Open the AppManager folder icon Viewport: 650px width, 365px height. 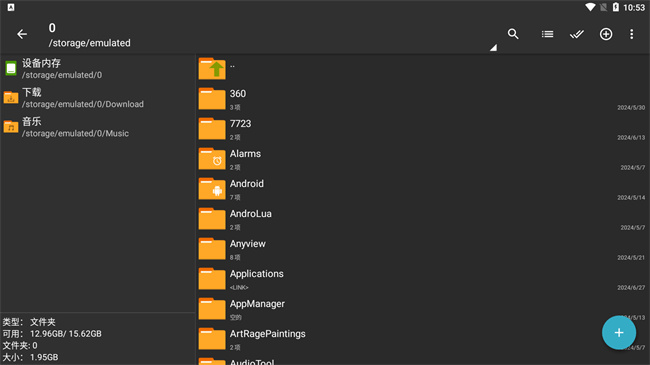(212, 309)
